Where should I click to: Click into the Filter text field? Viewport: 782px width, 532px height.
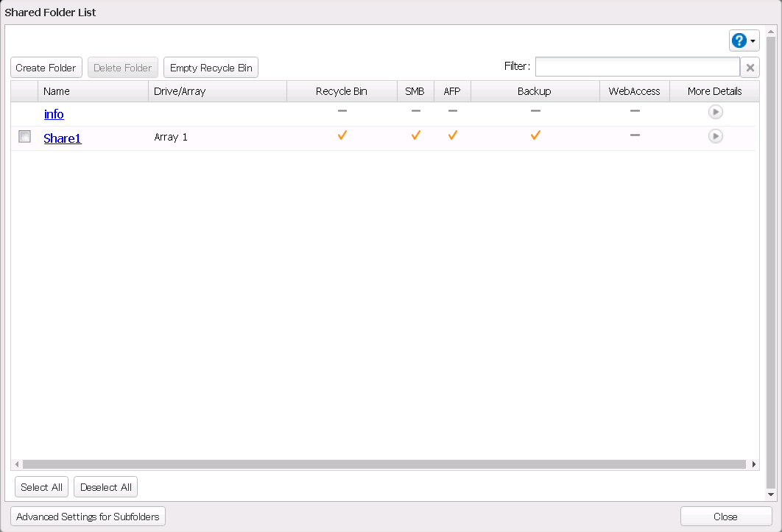(637, 67)
